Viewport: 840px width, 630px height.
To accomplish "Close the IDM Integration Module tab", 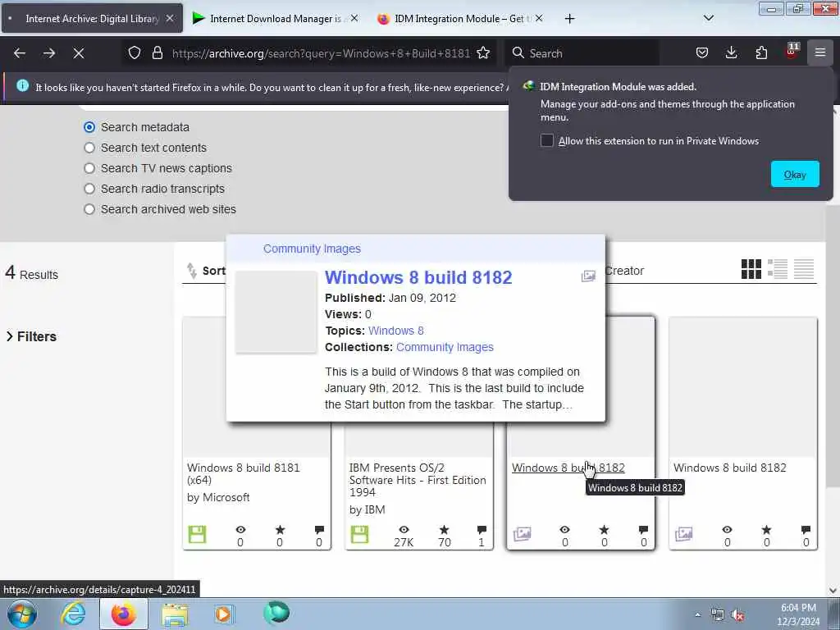I will click(x=539, y=18).
